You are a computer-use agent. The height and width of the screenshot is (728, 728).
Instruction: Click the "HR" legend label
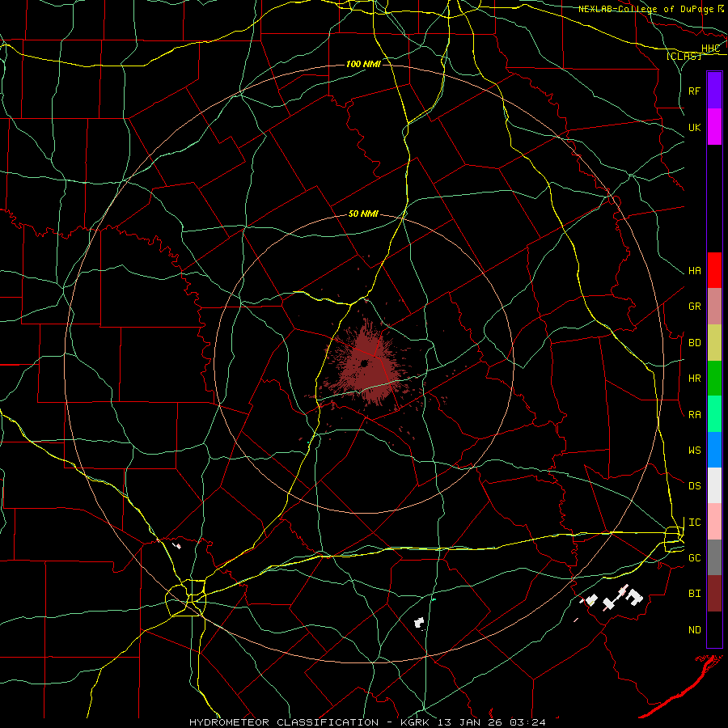(x=694, y=379)
